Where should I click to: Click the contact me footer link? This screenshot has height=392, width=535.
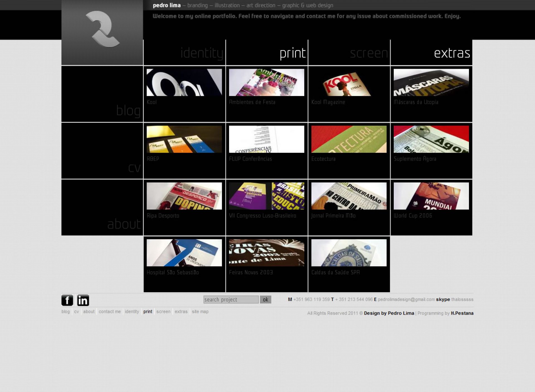(x=110, y=312)
